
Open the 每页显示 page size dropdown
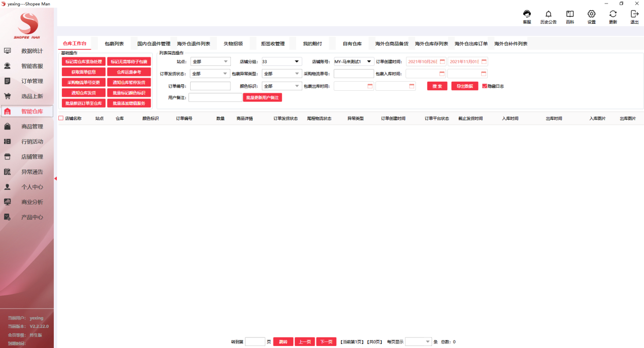pos(418,341)
